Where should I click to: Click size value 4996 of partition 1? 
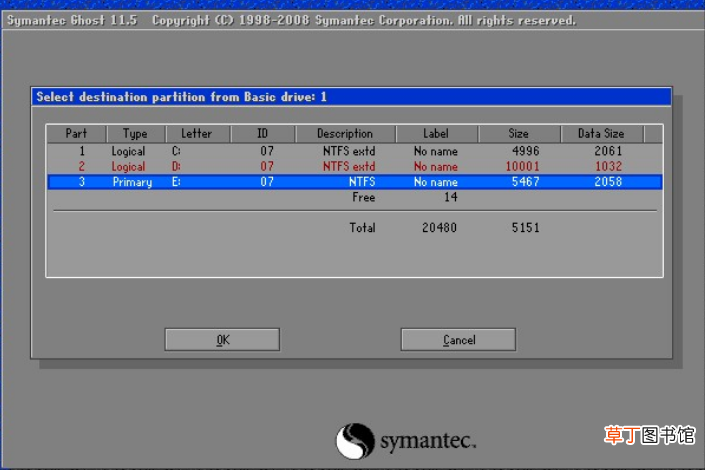coord(526,151)
